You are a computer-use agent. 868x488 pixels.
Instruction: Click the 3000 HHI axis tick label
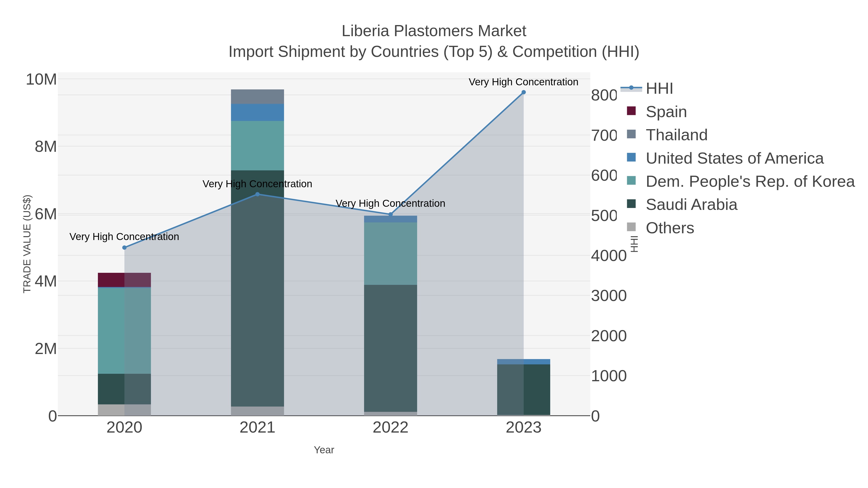[609, 296]
